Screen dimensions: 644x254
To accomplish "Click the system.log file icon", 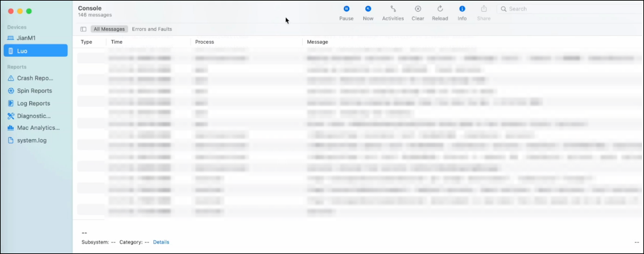I will [10, 140].
